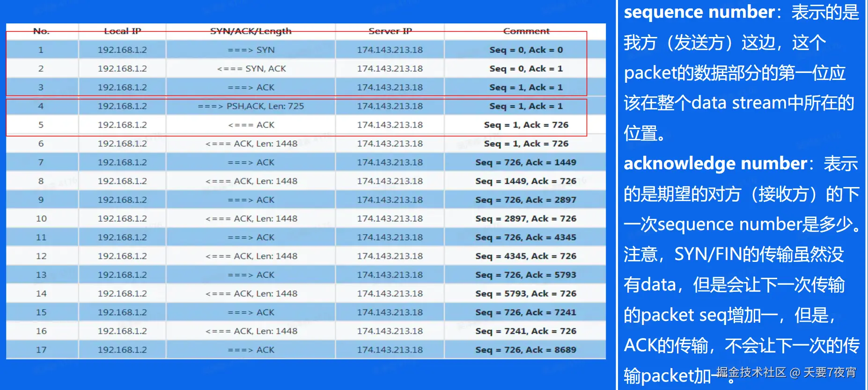Select the 'Seq = 726, Ack = 8689' comment
This screenshot has width=868, height=390.
526,349
